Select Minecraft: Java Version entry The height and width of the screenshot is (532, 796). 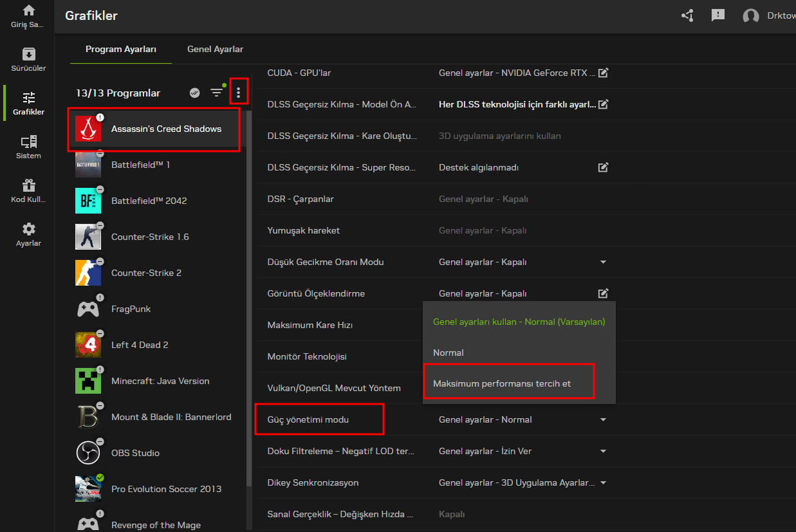158,381
